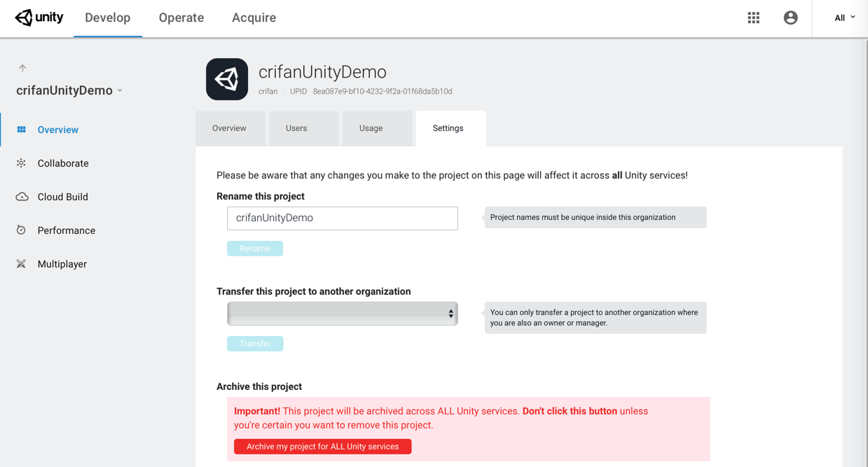Click the project name text field
The width and height of the screenshot is (868, 467).
[x=342, y=218]
